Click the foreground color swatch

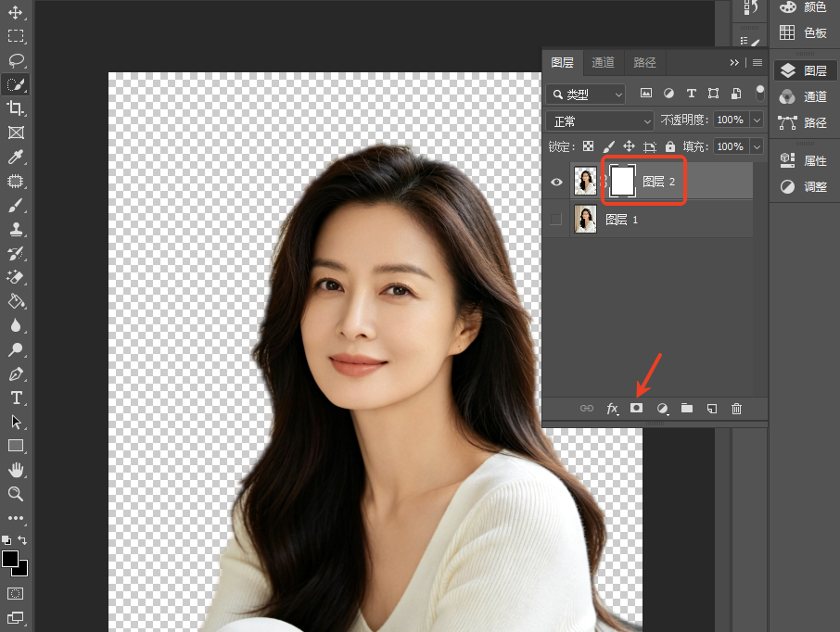(9, 559)
